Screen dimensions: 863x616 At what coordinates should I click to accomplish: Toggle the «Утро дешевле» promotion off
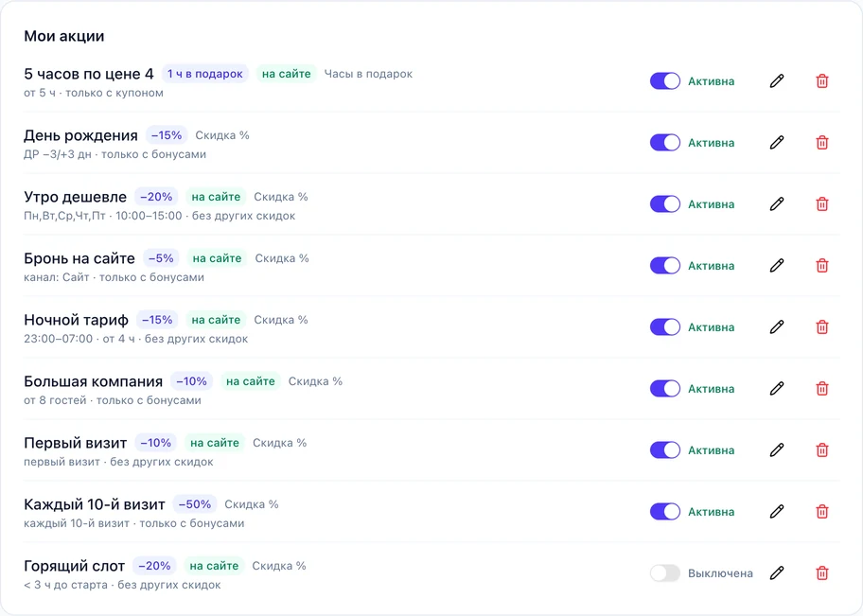665,204
